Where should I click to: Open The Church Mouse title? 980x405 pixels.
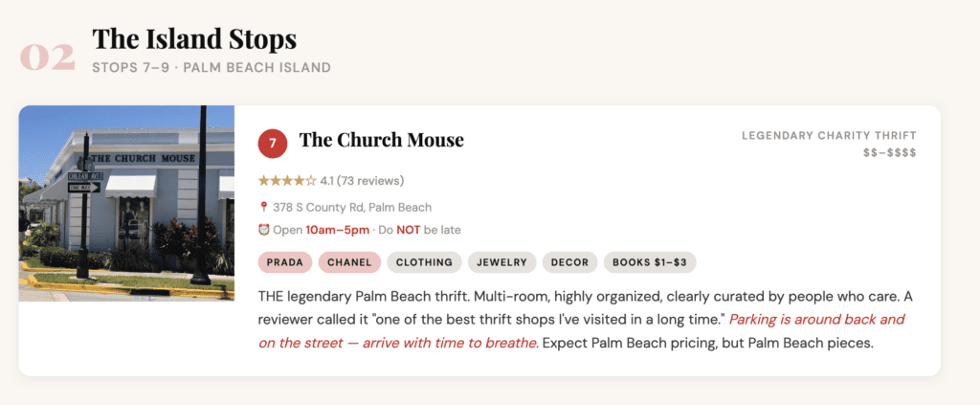(x=381, y=141)
